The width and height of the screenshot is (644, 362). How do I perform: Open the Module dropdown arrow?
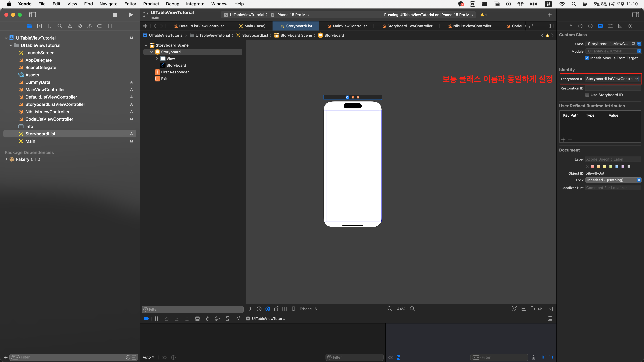(x=639, y=51)
